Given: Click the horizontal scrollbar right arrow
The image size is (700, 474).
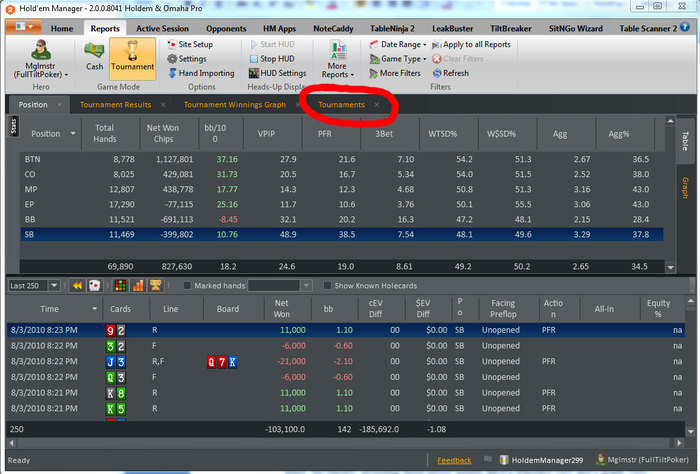Looking at the screenshot, I should [679, 443].
